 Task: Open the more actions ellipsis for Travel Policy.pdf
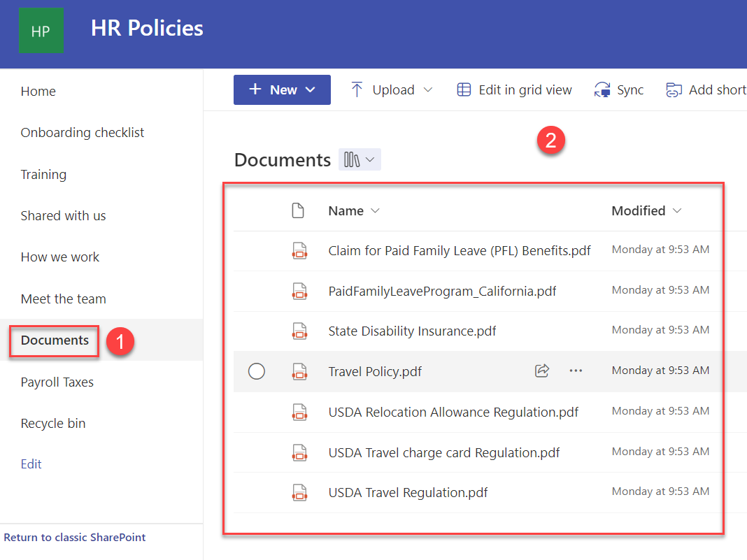tap(576, 371)
